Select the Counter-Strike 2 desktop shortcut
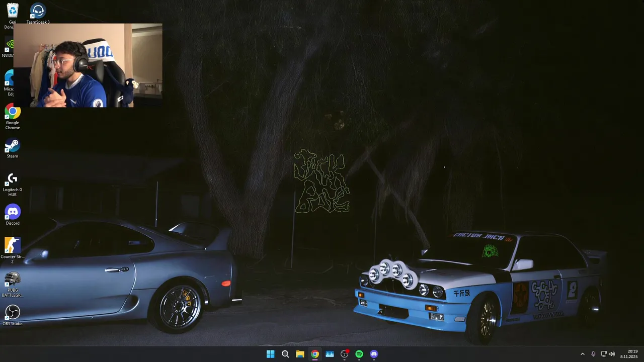Screen dimensions: 644x362 pos(13,250)
